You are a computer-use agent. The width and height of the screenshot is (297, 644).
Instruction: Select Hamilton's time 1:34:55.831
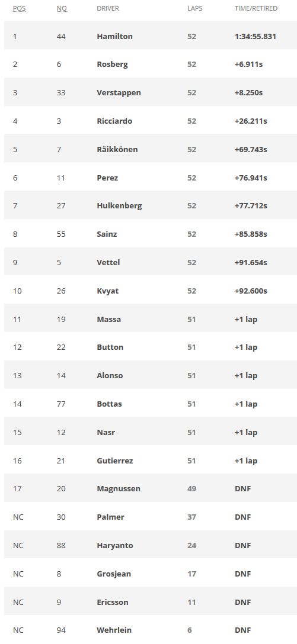coord(256,36)
